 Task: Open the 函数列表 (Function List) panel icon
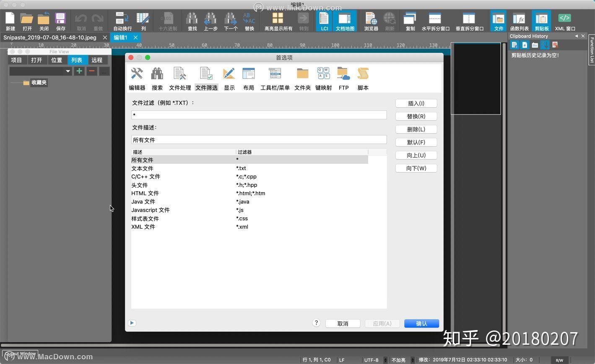tap(519, 20)
